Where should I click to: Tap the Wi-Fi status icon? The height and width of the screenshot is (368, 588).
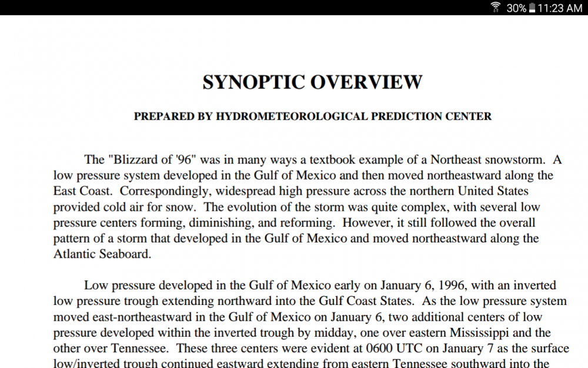click(x=495, y=7)
